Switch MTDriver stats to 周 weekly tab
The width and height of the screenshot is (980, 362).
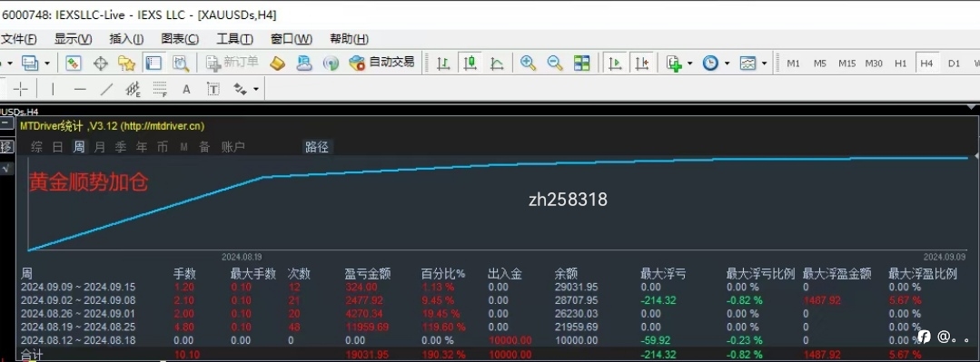point(79,147)
